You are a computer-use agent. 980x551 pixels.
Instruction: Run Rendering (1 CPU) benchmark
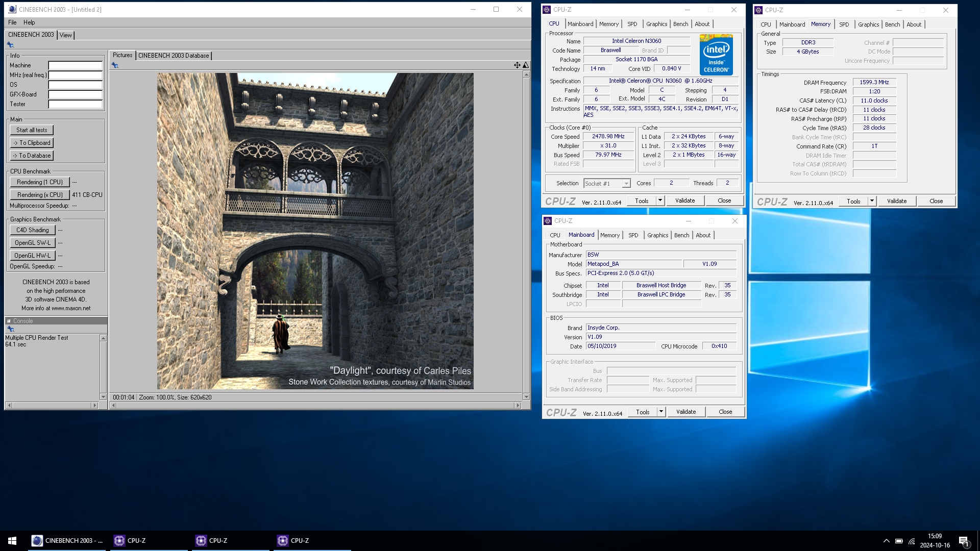tap(40, 182)
